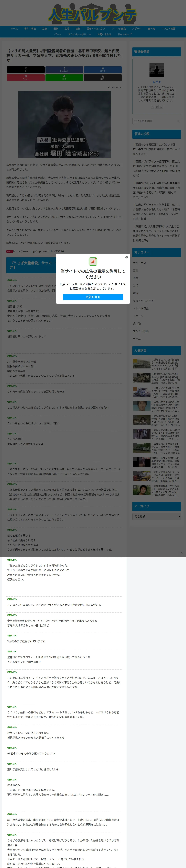Open マンガ・映画 in the navigation bar

(x=168, y=29)
